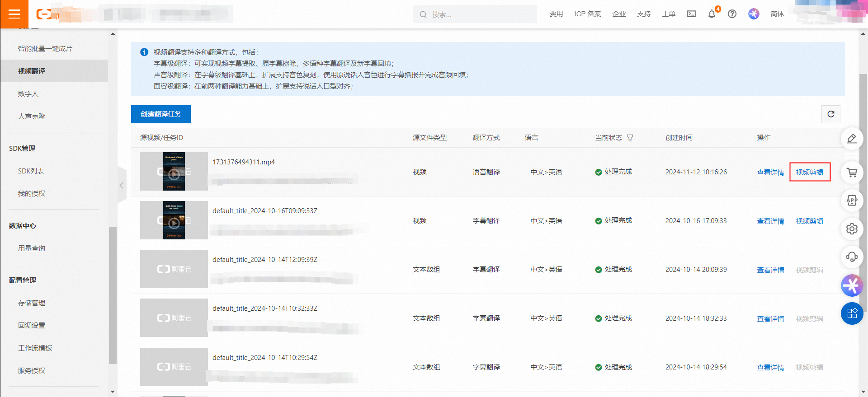Click the edit pencil floating button
Screen dimensions: 868x397
tap(852, 139)
